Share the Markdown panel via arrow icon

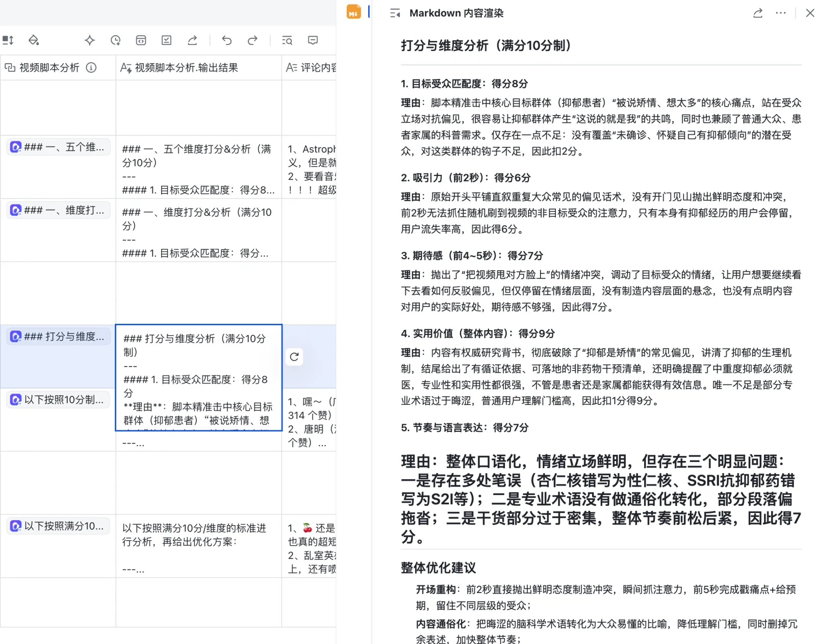tap(758, 13)
